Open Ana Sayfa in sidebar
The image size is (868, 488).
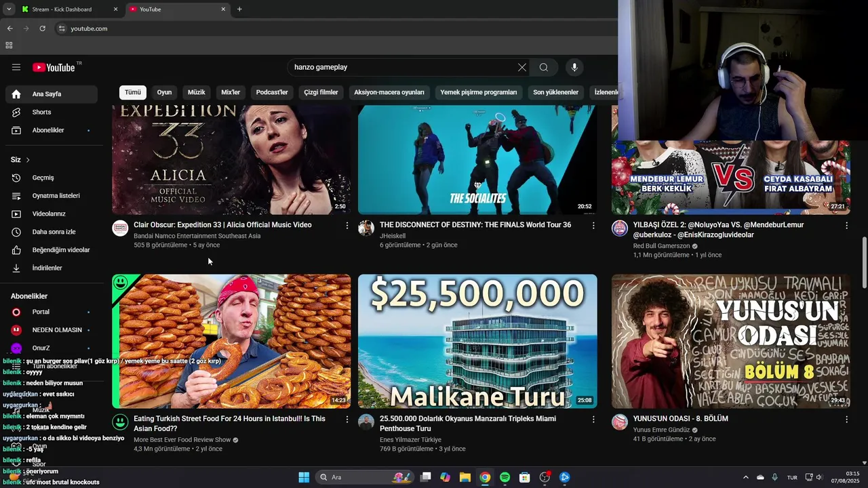pos(52,94)
